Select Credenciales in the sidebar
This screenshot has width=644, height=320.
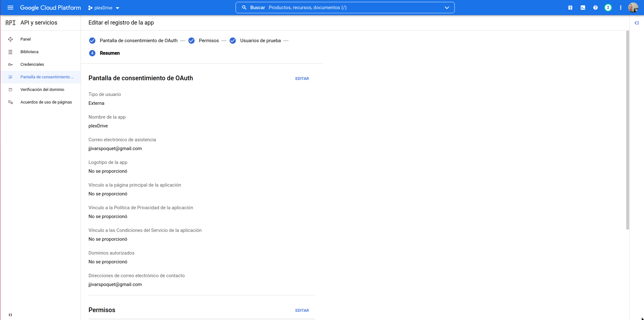(x=32, y=65)
